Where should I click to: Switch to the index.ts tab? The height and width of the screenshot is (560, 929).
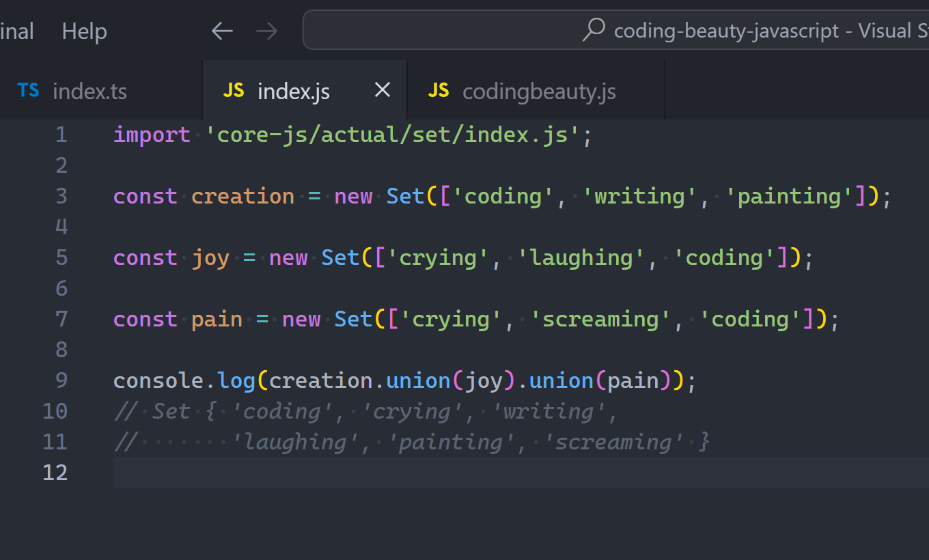101,90
